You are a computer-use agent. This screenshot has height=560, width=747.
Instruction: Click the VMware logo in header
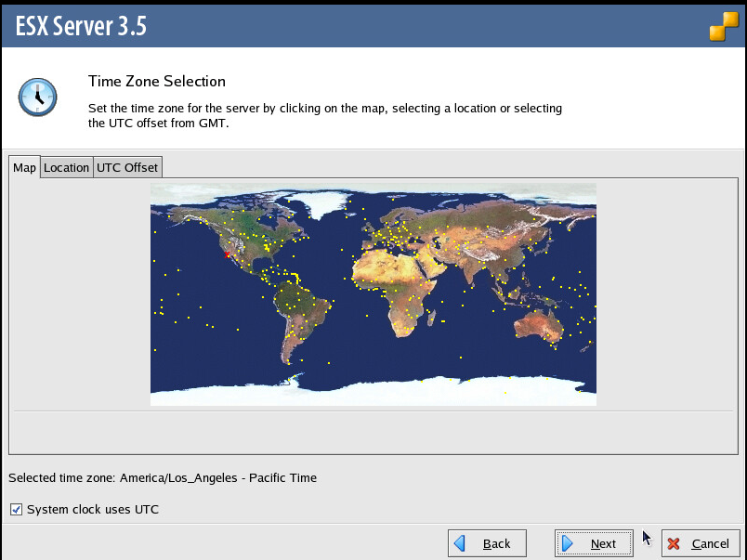tap(724, 26)
